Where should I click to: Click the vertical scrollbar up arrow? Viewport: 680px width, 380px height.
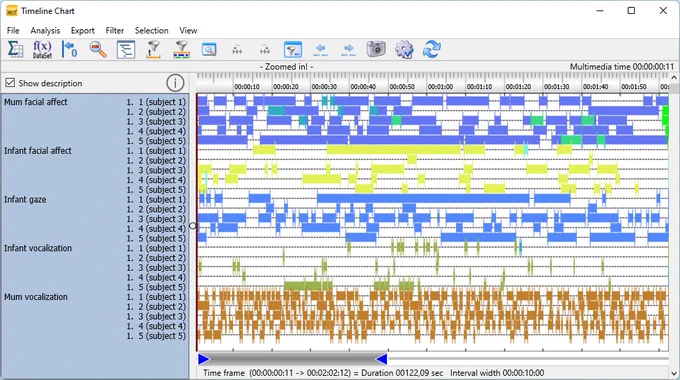(673, 78)
